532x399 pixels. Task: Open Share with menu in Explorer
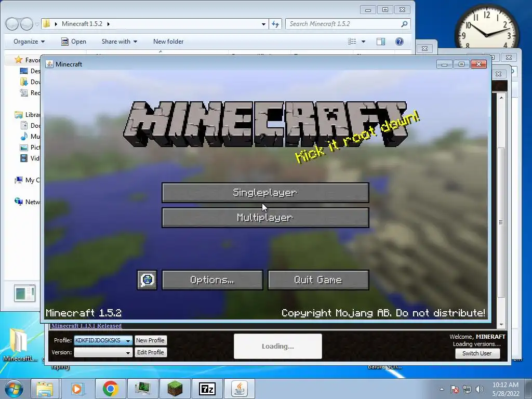click(119, 42)
